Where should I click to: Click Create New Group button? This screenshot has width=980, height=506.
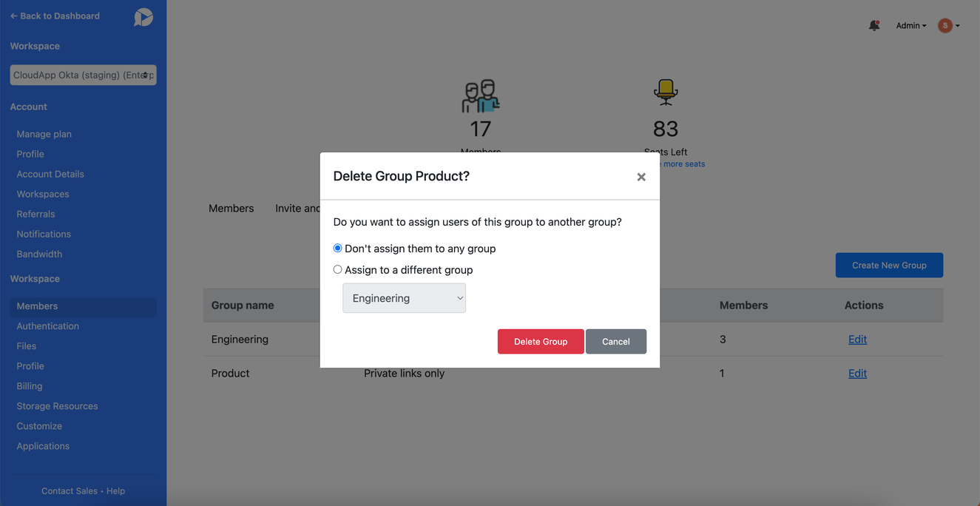point(889,266)
